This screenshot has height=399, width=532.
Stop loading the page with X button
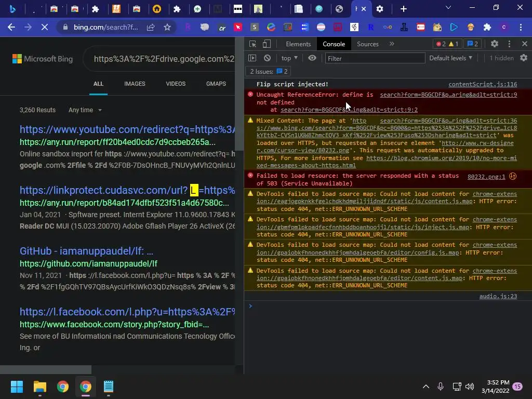(x=45, y=27)
